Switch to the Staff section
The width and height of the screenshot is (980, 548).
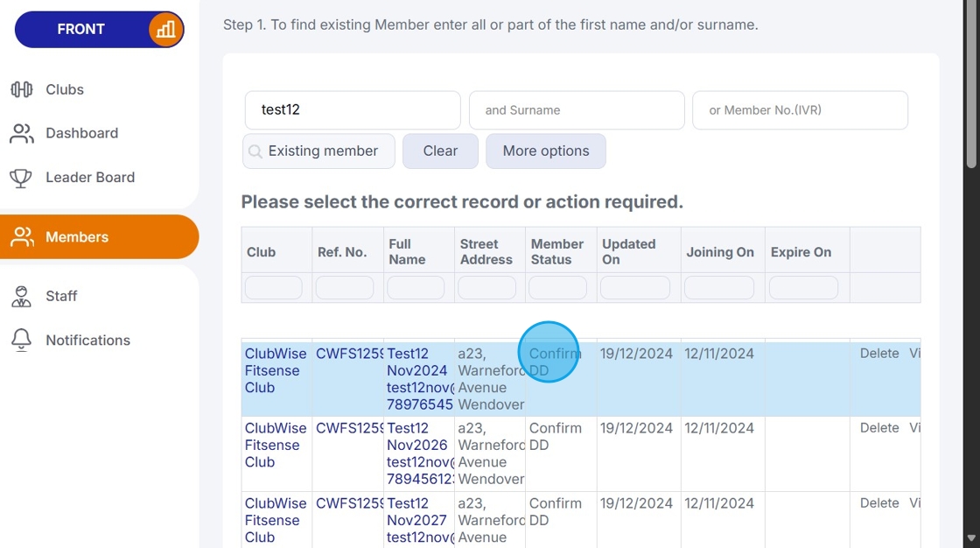[x=61, y=296]
